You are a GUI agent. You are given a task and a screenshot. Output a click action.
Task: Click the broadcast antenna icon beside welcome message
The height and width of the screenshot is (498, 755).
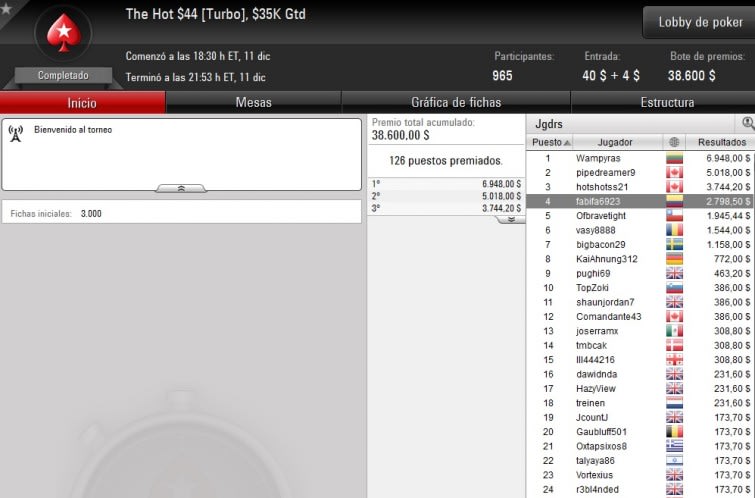tap(16, 134)
